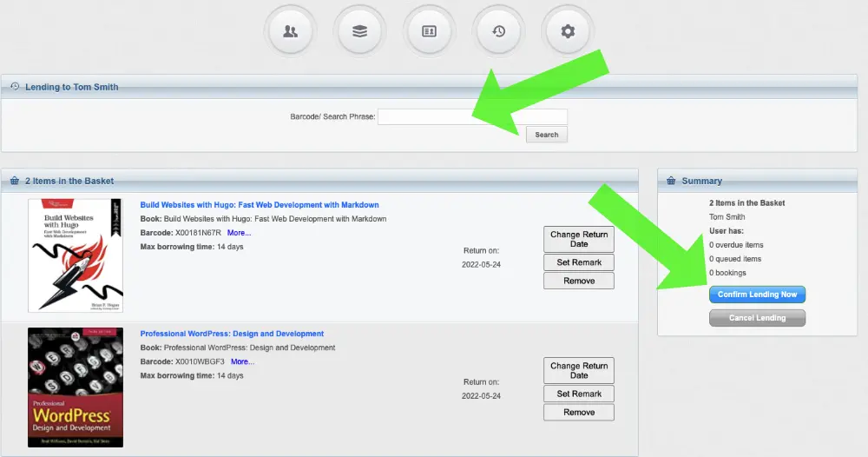The height and width of the screenshot is (457, 868).
Task: Set Remark on WordPress book
Action: pos(579,394)
